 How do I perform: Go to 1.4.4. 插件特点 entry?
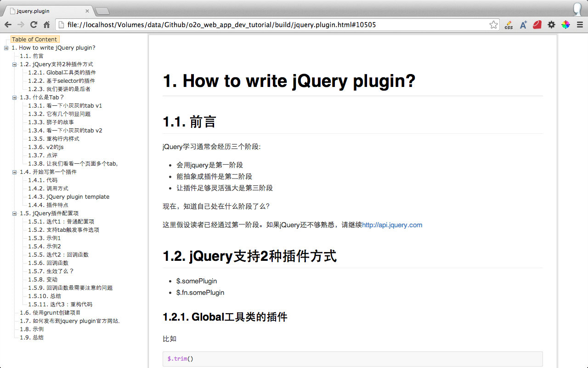pos(48,205)
